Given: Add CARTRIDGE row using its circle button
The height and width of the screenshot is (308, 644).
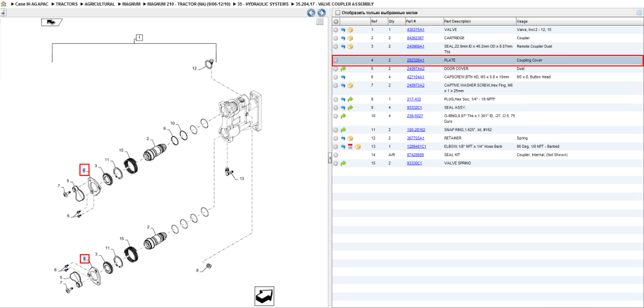Looking at the screenshot, I should (x=336, y=38).
